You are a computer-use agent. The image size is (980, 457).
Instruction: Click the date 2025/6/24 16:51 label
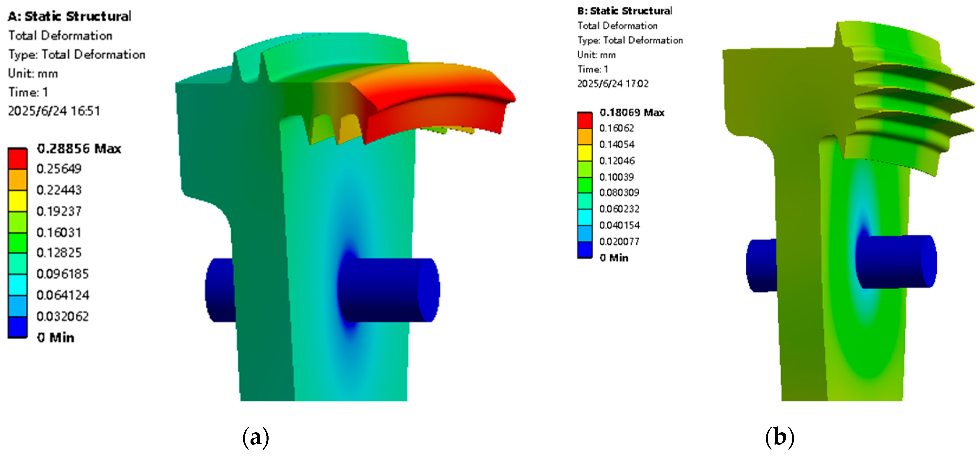click(x=54, y=111)
